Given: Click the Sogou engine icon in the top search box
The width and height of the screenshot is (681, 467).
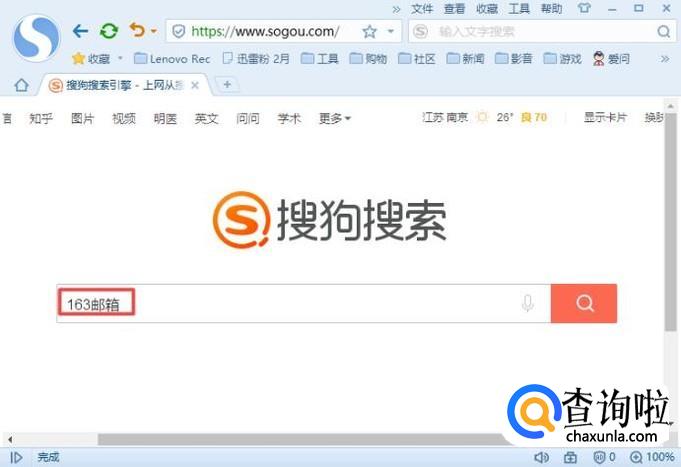Looking at the screenshot, I should (x=420, y=31).
